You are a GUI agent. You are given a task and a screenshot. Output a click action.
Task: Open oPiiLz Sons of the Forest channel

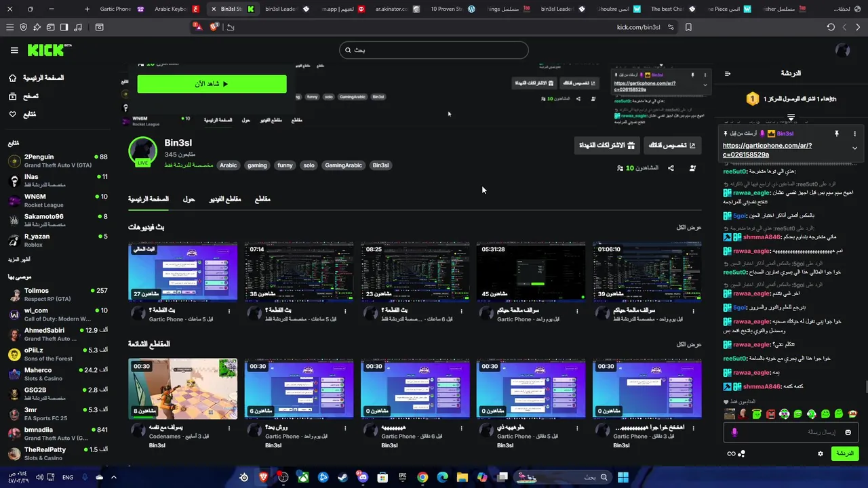pyautogui.click(x=58, y=354)
